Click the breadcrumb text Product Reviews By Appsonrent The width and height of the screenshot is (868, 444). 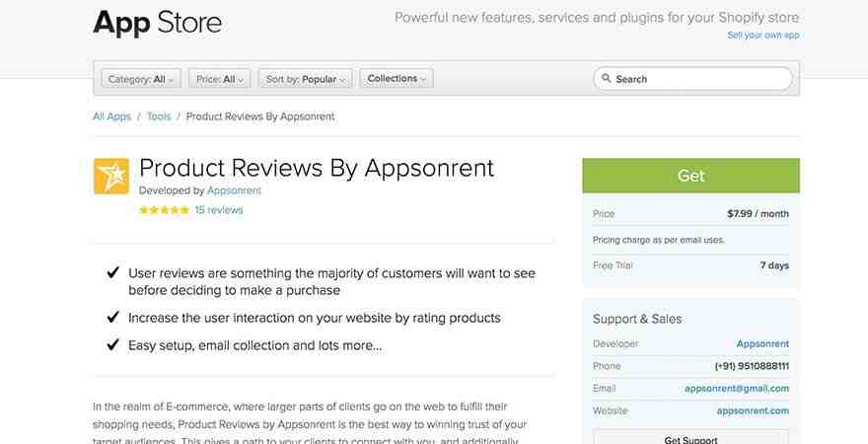tap(260, 116)
